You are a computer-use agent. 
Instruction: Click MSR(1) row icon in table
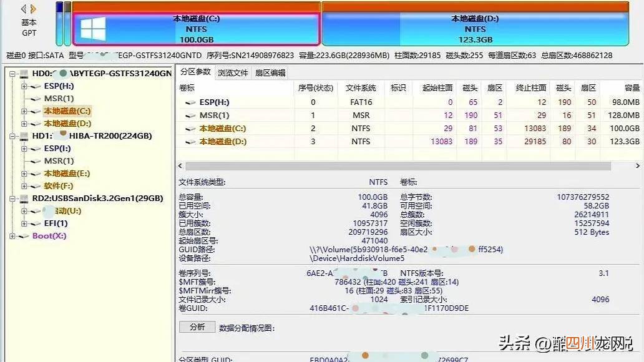(x=190, y=115)
